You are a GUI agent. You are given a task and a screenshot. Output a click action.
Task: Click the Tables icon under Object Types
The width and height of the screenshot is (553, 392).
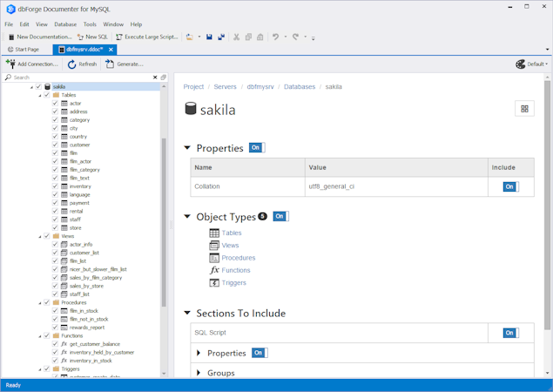click(x=214, y=233)
